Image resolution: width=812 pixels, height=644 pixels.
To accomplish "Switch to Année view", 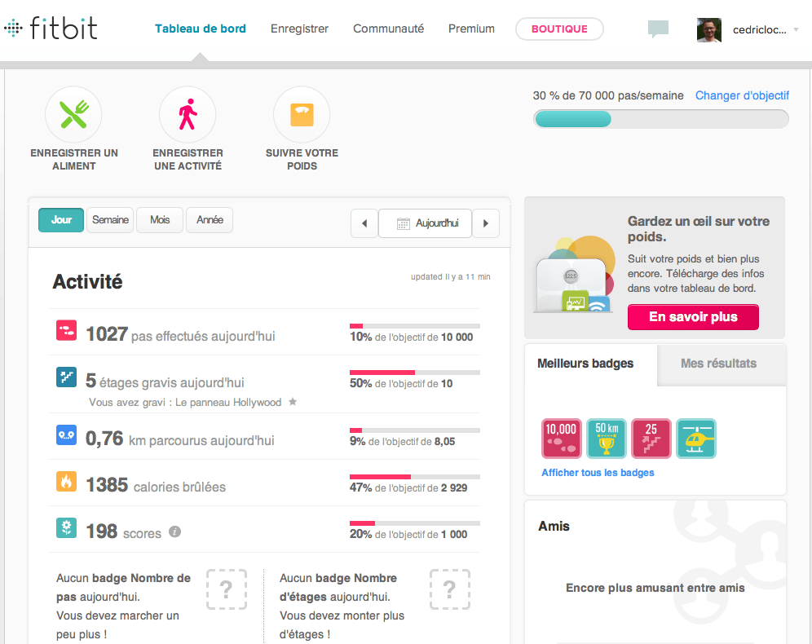I will click(210, 220).
